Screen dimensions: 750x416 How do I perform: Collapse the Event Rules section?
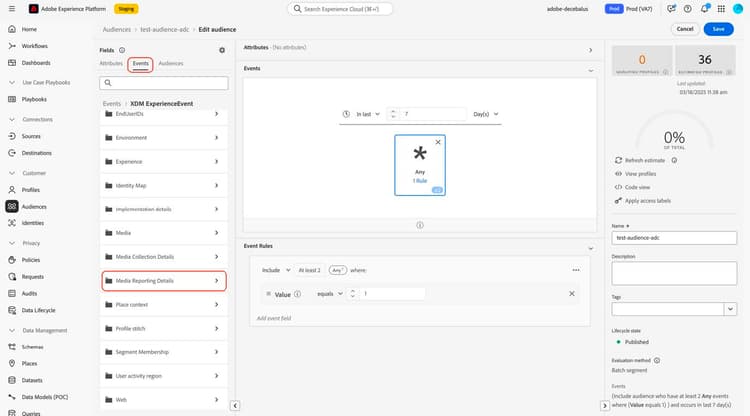(x=591, y=249)
